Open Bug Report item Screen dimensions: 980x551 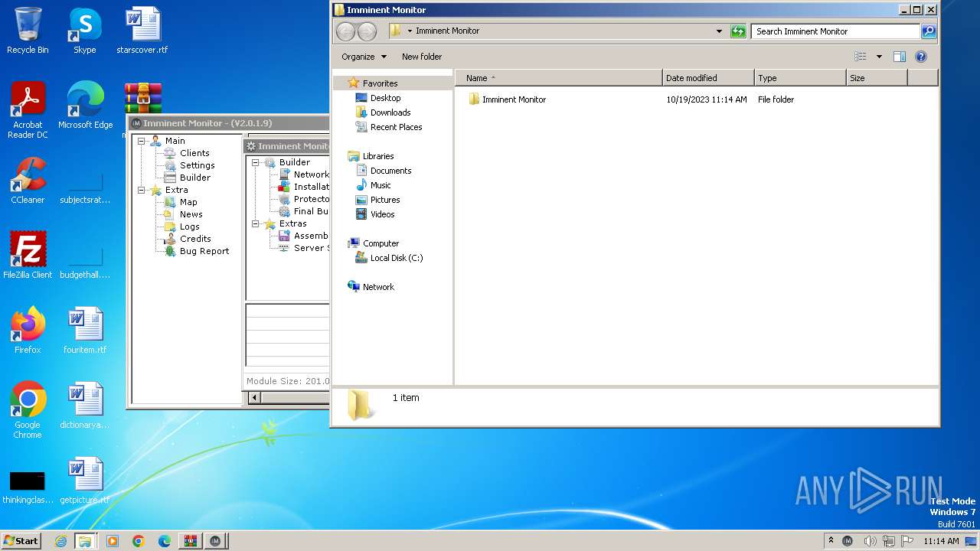(x=204, y=251)
